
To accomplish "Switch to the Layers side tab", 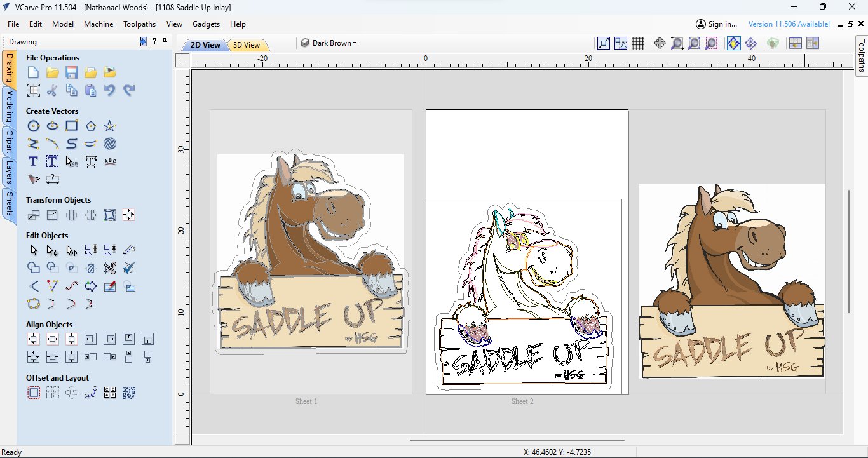I will [10, 172].
